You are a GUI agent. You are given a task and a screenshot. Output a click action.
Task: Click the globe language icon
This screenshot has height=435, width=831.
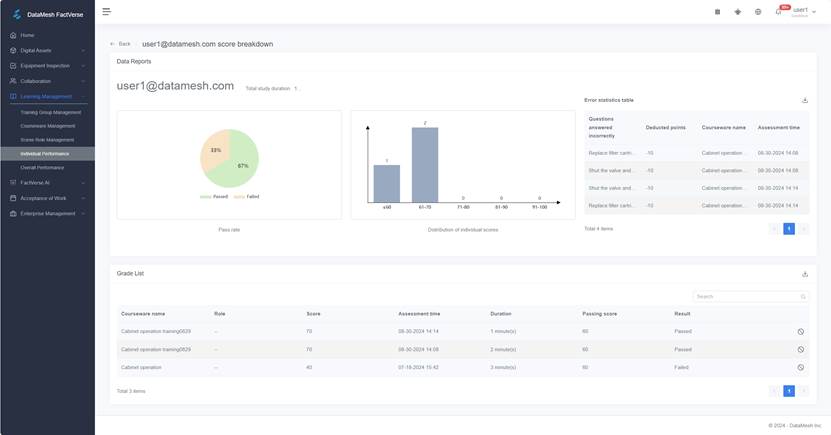click(x=758, y=12)
